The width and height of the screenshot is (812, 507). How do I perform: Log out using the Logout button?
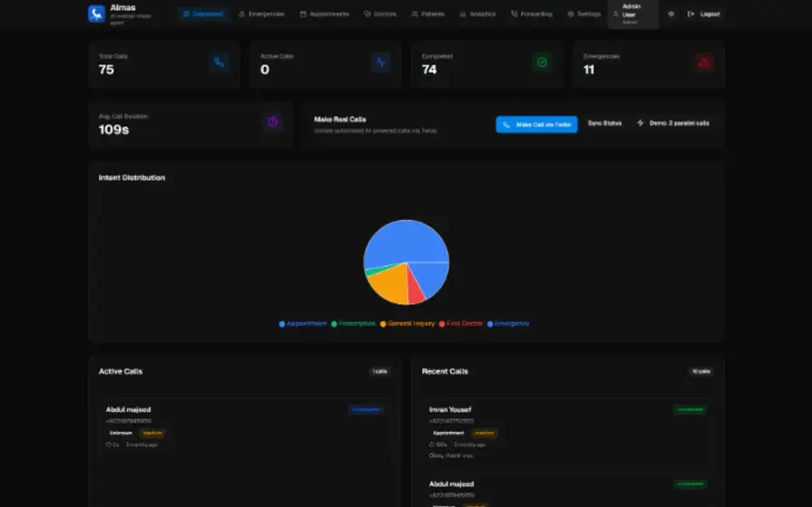pyautogui.click(x=703, y=14)
